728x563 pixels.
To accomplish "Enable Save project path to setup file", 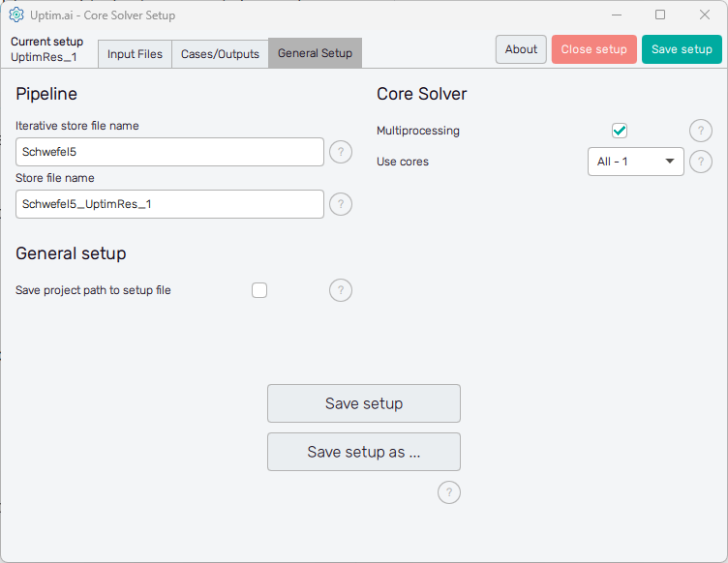I will 259,290.
